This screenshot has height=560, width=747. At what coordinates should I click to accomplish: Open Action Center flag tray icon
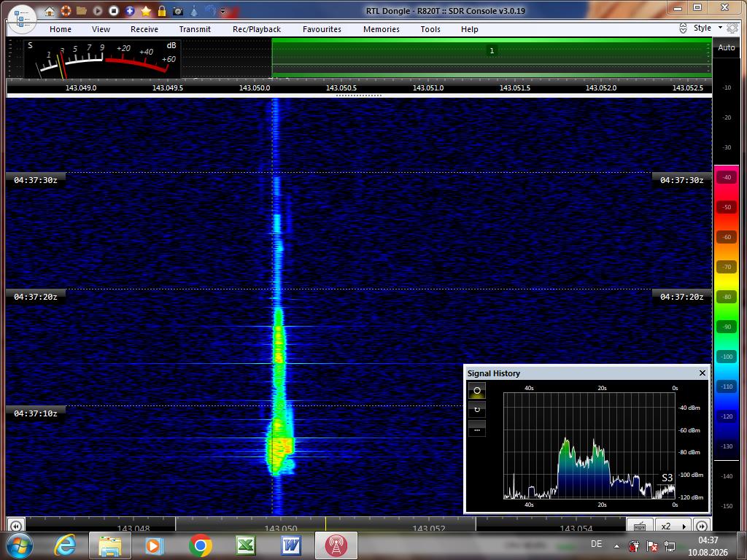pyautogui.click(x=652, y=545)
